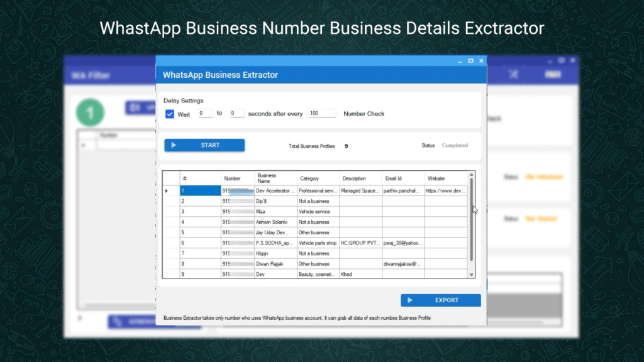Screen dimensions: 644x362
Task: Click the maximum wait seconds field after "to"
Action: coord(236,114)
